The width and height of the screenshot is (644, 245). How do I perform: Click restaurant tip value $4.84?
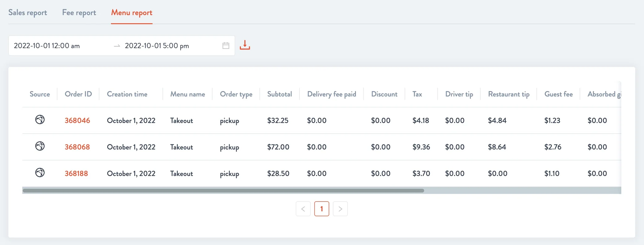(497, 121)
